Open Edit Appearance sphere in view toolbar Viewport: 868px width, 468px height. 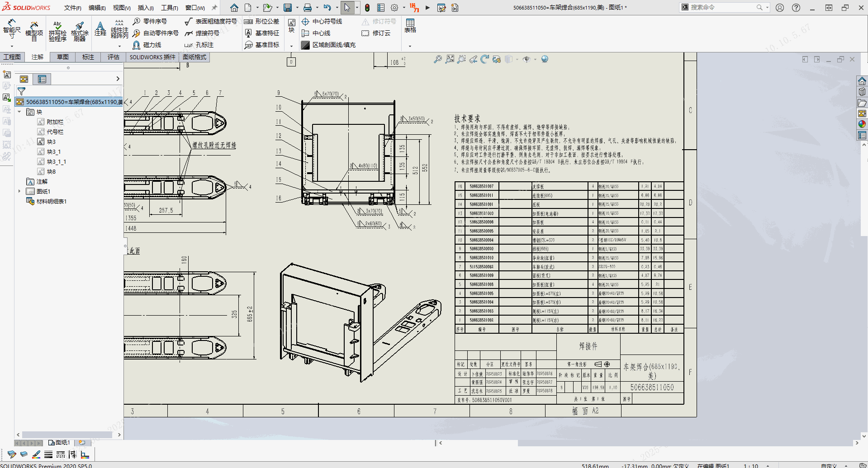[x=545, y=59]
